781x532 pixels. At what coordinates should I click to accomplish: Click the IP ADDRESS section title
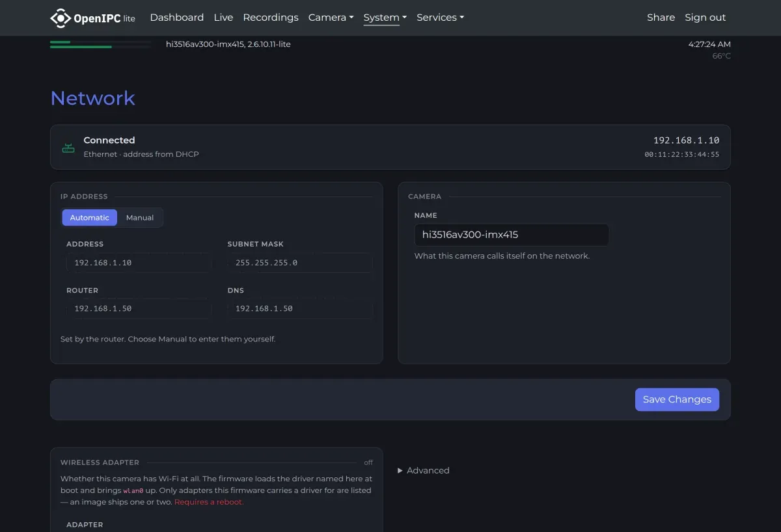click(x=84, y=196)
